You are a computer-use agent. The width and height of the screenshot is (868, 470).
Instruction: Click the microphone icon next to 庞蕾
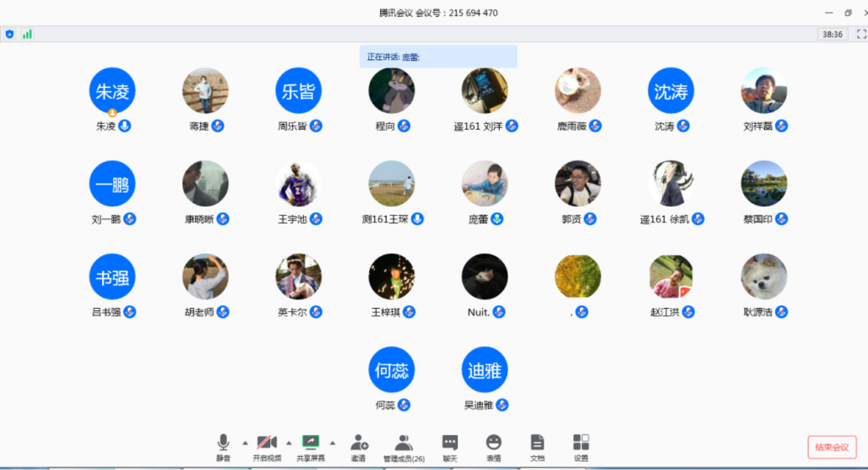[497, 219]
